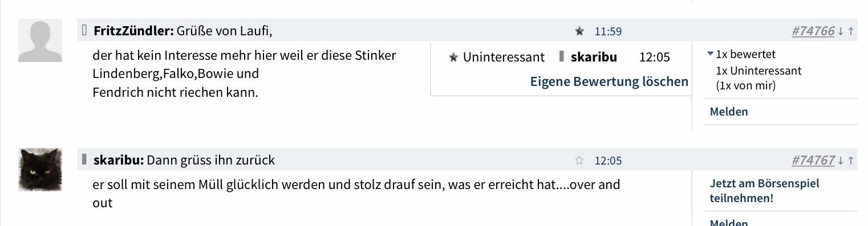Screen dimensions: 868x226
Task: Jump up using arrow next to #74766
Action: (851, 31)
